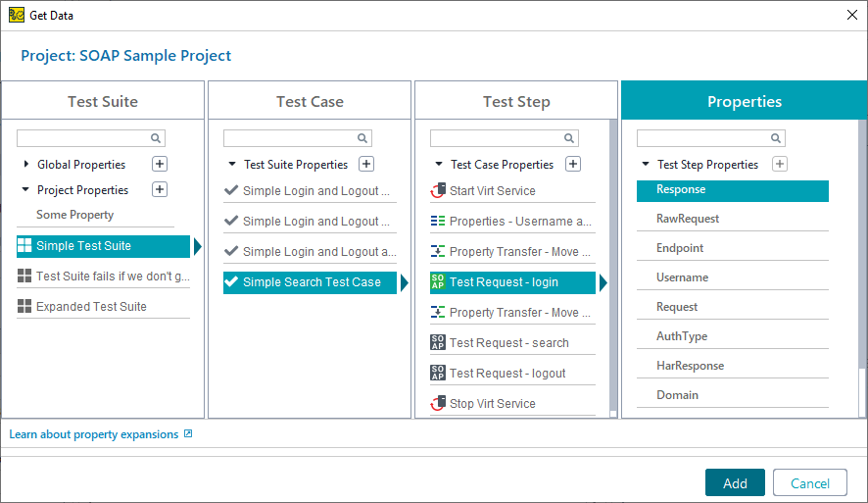Click the grid icon of Test Suite fails row

click(24, 276)
